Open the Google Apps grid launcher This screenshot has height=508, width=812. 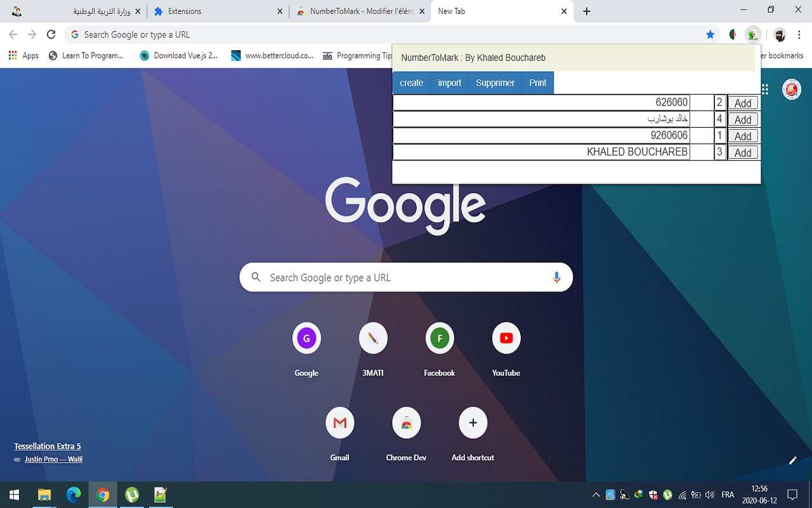[x=764, y=89]
